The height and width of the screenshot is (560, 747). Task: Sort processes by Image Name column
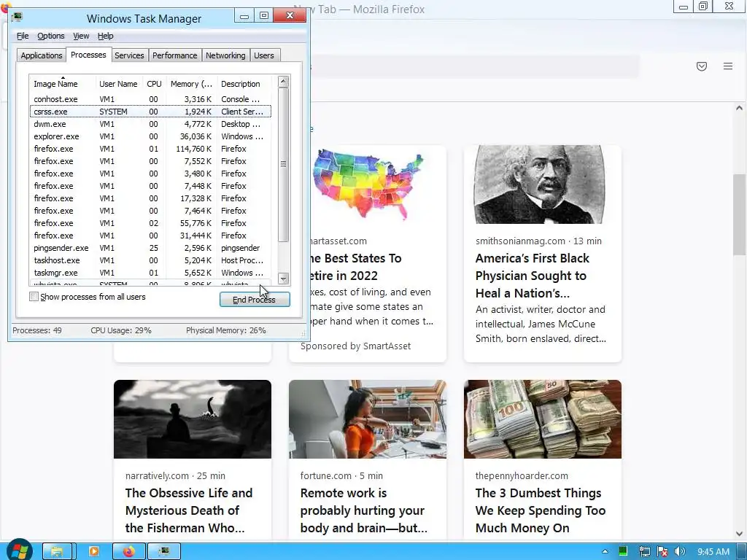tap(63, 84)
